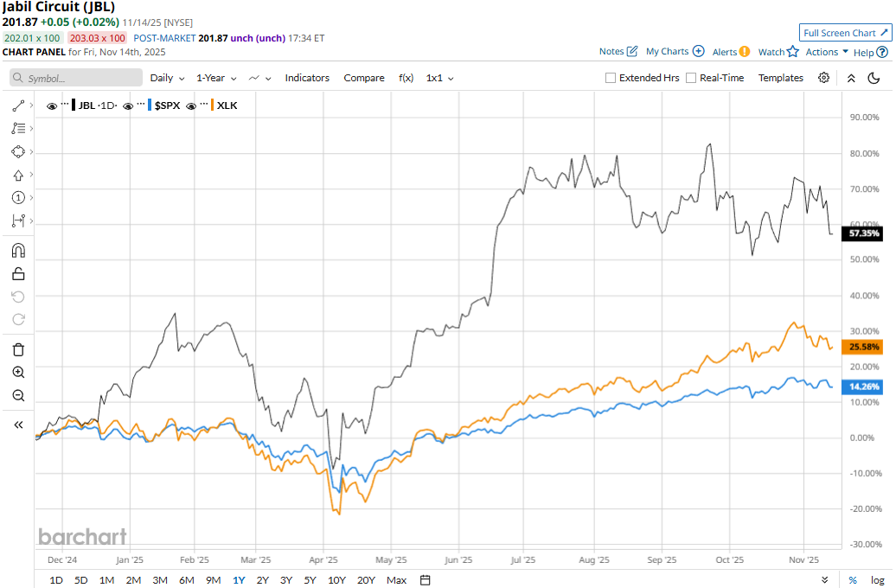Click the undo icon
Screen dimensions: 896x588
coord(18,297)
